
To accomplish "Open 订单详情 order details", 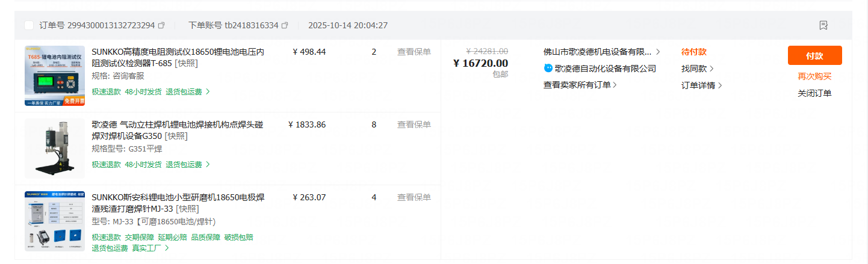I will 701,85.
